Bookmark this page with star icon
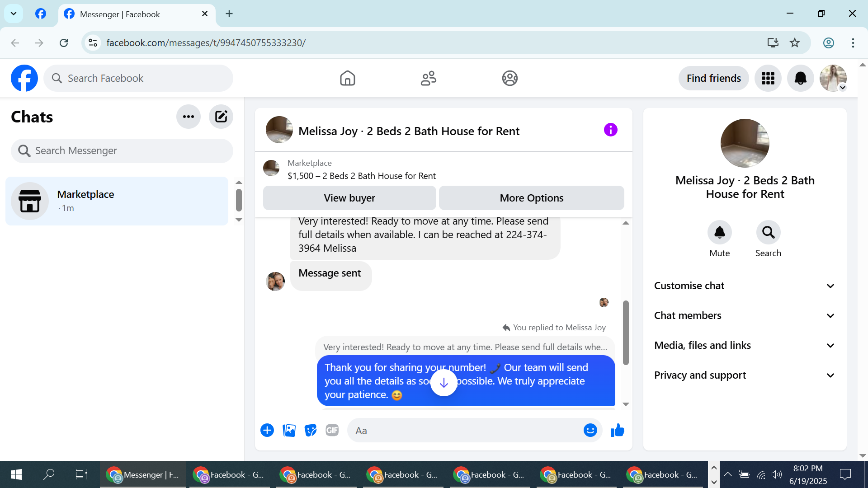Viewport: 868px width, 488px height. coord(795,43)
